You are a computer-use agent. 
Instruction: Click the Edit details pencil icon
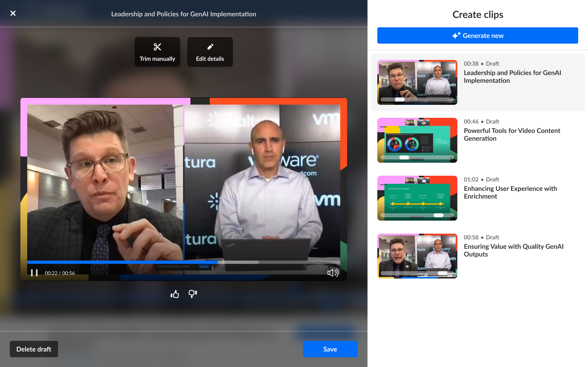tap(210, 47)
